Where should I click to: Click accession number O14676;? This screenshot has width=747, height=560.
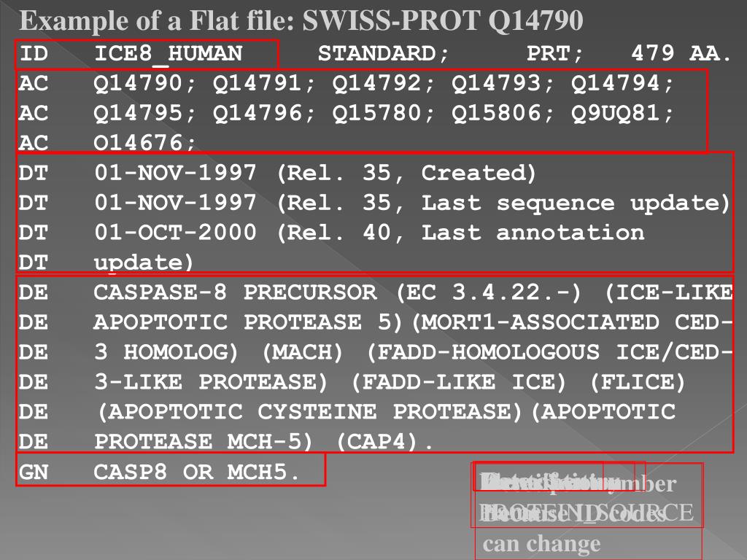[x=144, y=143]
